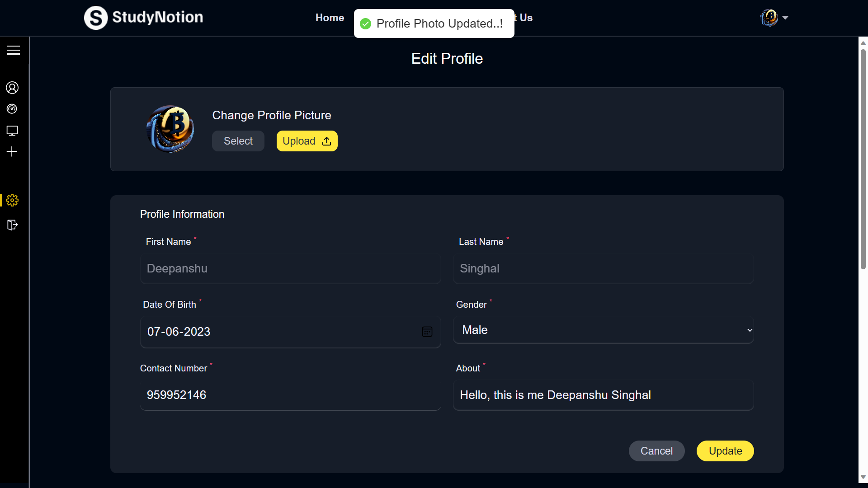Click the Logout icon in the sidebar
This screenshot has width=868, height=488.
tap(12, 225)
